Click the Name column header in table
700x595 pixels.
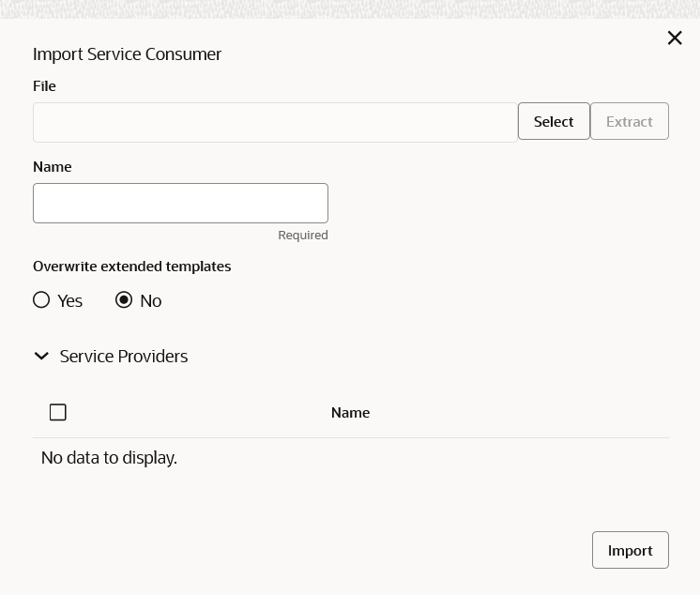350,413
